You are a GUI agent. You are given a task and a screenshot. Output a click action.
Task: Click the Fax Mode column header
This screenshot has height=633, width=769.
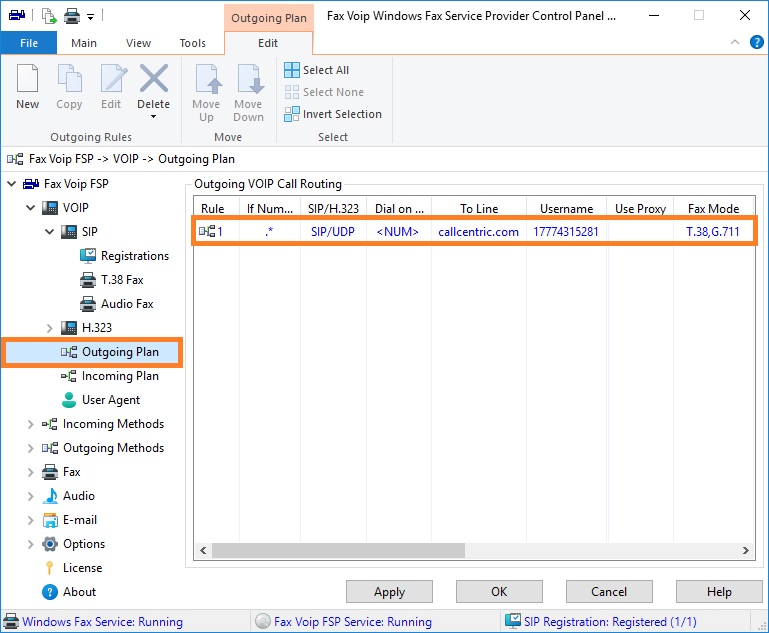(714, 209)
